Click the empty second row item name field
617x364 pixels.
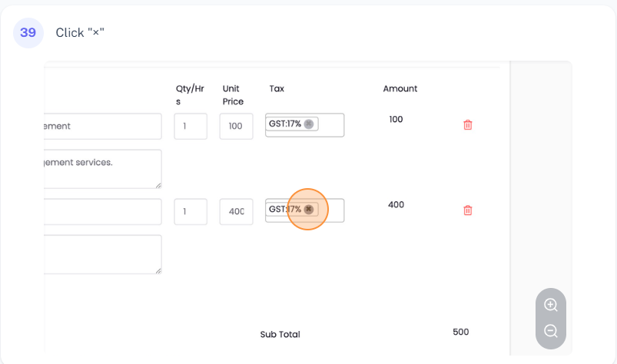102,211
